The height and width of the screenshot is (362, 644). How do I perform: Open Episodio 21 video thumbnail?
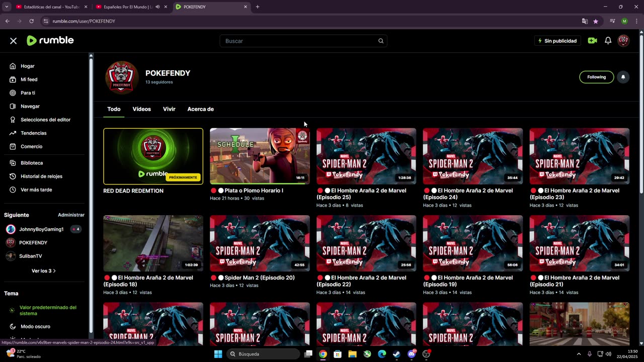tap(580, 243)
